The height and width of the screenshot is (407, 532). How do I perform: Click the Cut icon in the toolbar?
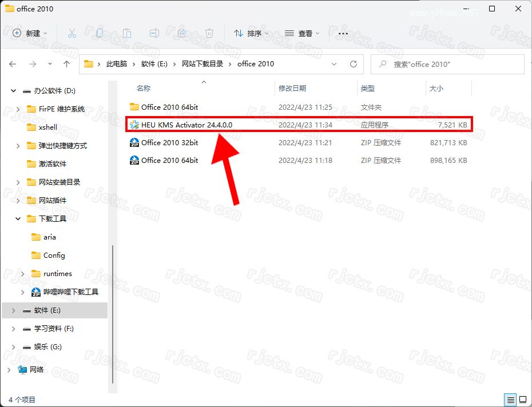pyautogui.click(x=72, y=34)
